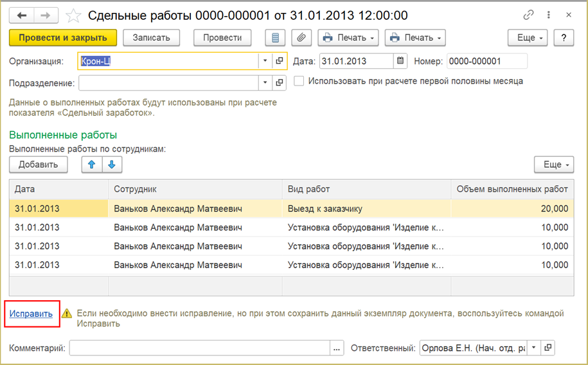Open the Комментарий ellipsis editor button
Image resolution: width=588 pixels, height=365 pixels.
(337, 348)
